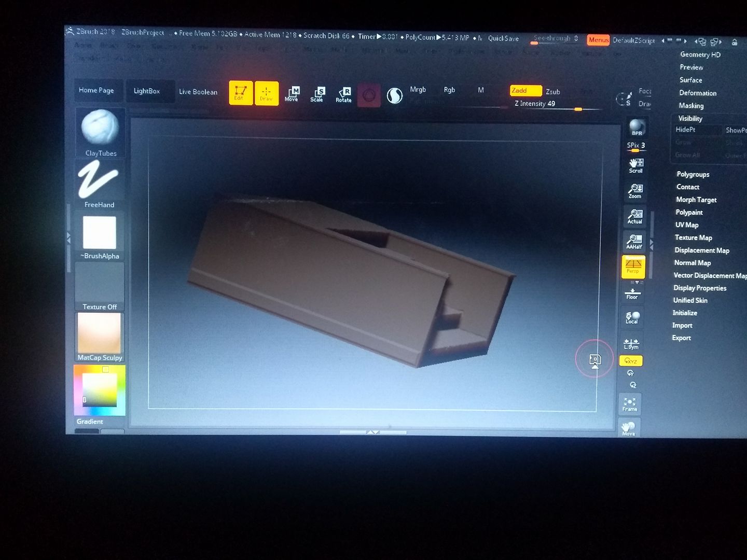Image resolution: width=747 pixels, height=560 pixels.
Task: Expand the Polygroups subpalette
Action: tap(693, 174)
